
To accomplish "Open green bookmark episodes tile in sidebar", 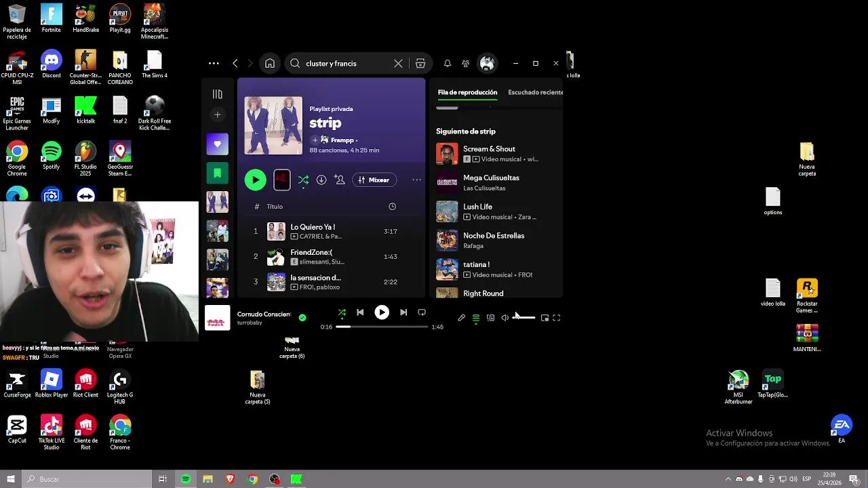I will [217, 174].
